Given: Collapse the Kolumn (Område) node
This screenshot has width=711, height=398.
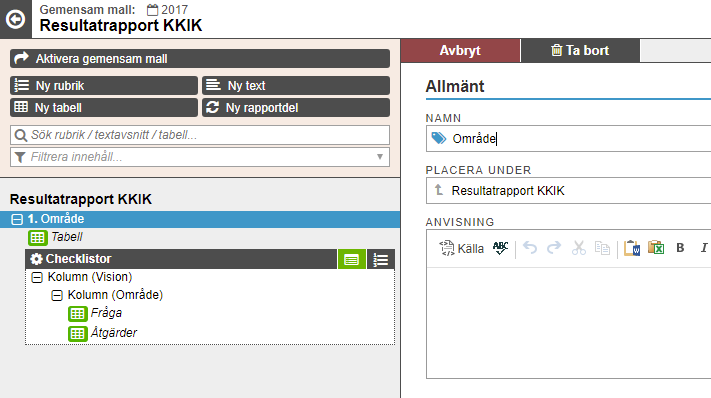Looking at the screenshot, I should click(57, 296).
